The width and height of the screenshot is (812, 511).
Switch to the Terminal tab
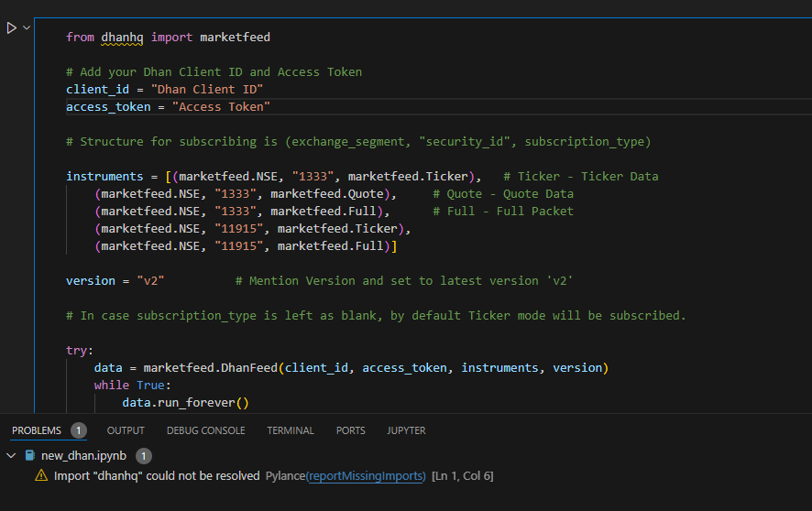[290, 430]
